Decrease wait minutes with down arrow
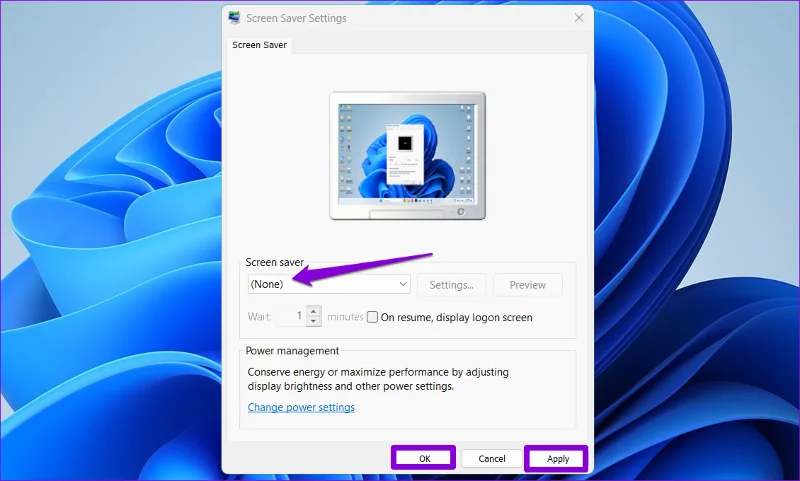The image size is (800, 481). [314, 321]
